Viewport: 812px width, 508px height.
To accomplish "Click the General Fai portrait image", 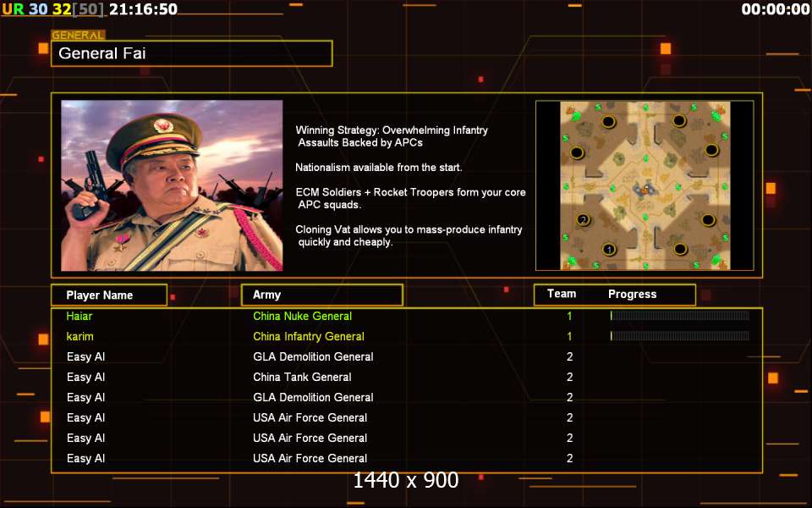I will pos(172,185).
